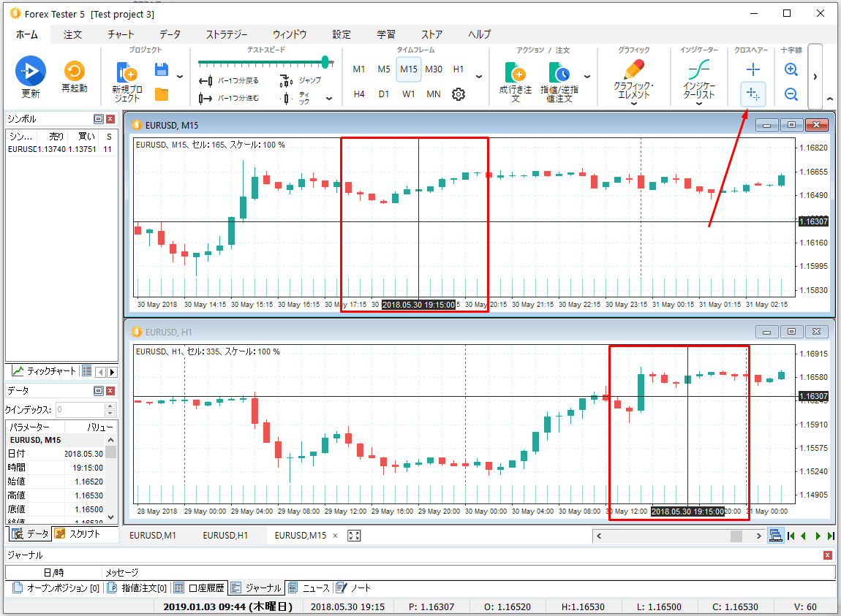Click the timeframe settings gear icon

[x=459, y=94]
